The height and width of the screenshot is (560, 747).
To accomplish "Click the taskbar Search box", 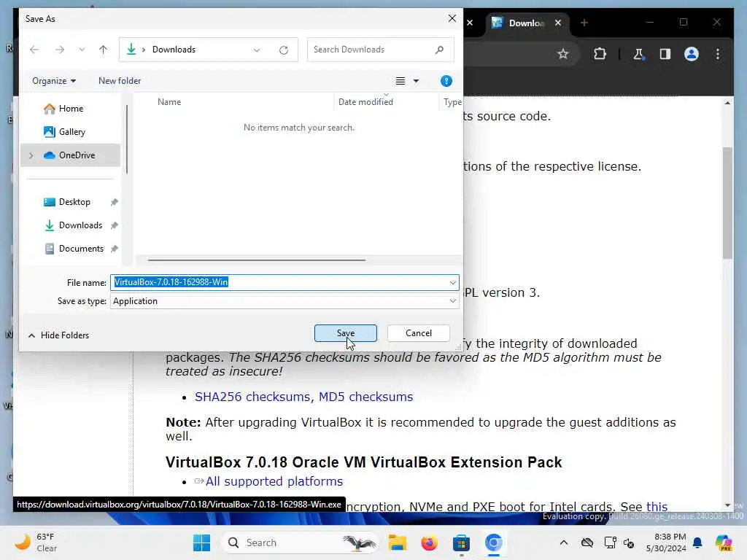I will (x=300, y=542).
